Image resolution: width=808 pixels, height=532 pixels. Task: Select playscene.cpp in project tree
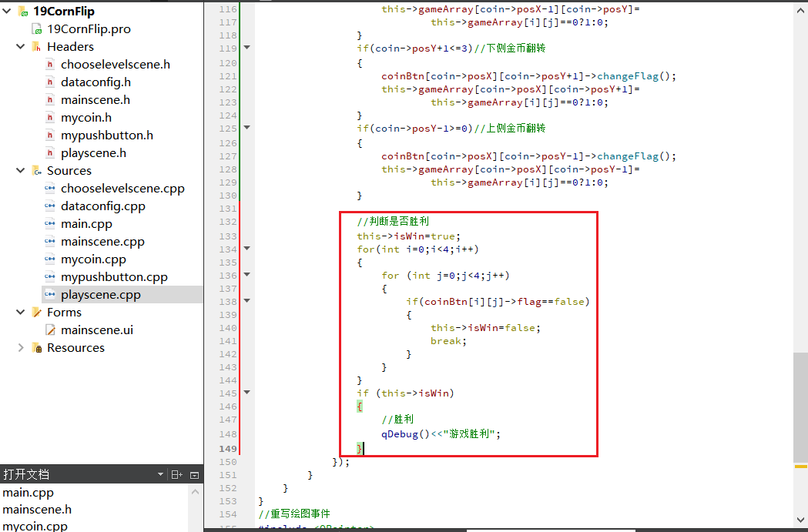coord(100,295)
